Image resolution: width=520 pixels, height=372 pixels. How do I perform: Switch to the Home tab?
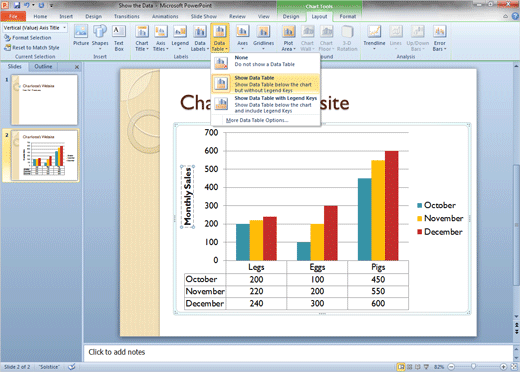pyautogui.click(x=40, y=16)
